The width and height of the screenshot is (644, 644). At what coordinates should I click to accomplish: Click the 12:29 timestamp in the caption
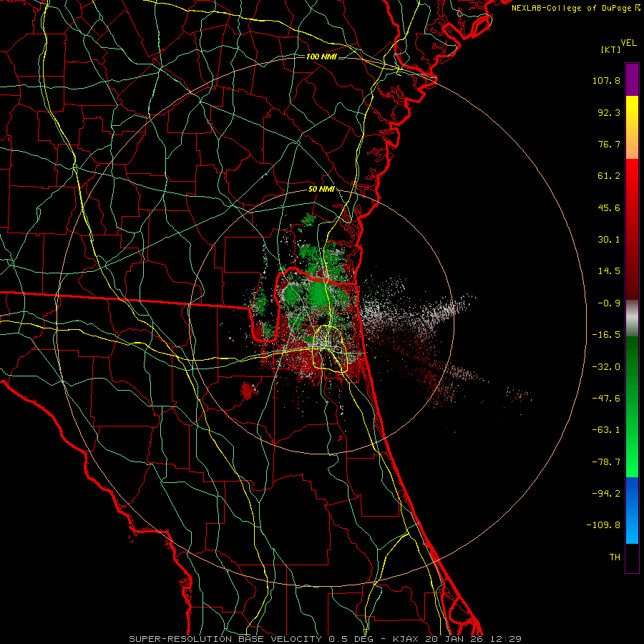[x=506, y=639]
